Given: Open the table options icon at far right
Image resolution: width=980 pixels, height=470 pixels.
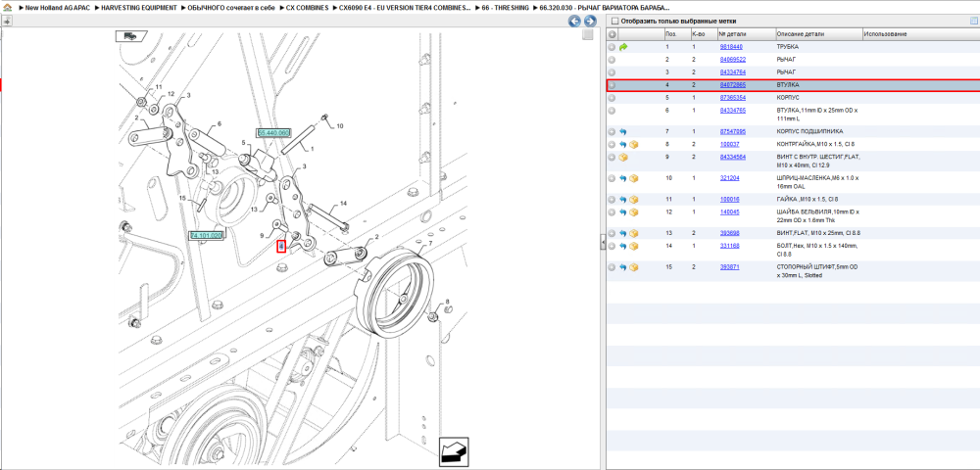Looking at the screenshot, I should point(974,22).
